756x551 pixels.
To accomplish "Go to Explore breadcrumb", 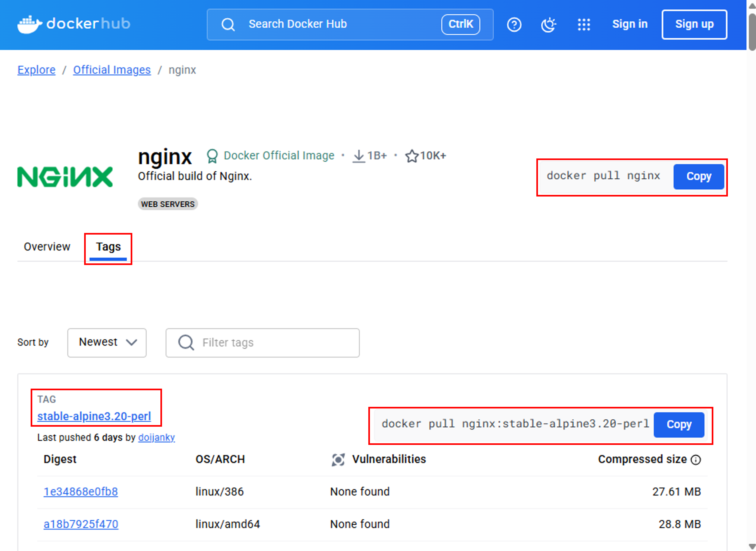I will pyautogui.click(x=36, y=70).
